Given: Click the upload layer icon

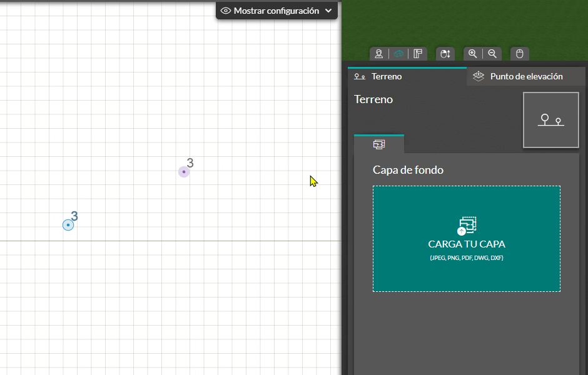Looking at the screenshot, I should tap(467, 226).
